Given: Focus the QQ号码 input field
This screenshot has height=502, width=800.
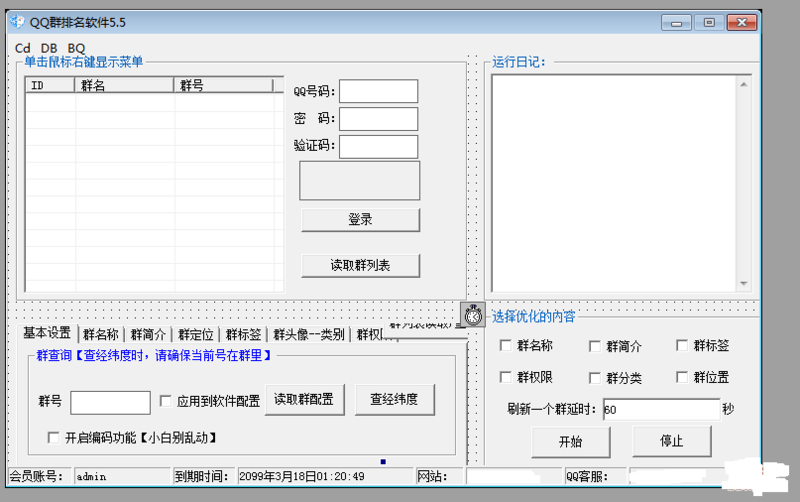Looking at the screenshot, I should [x=379, y=91].
